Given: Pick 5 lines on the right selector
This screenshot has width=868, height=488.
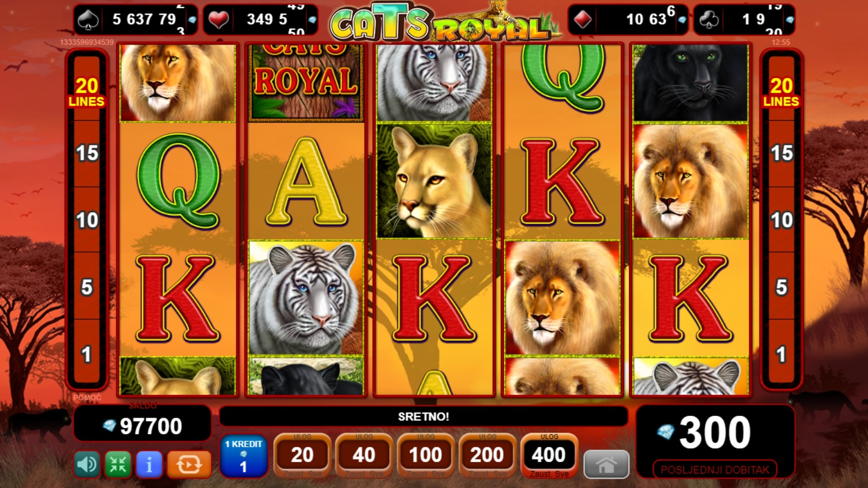Looking at the screenshot, I should pos(781,287).
